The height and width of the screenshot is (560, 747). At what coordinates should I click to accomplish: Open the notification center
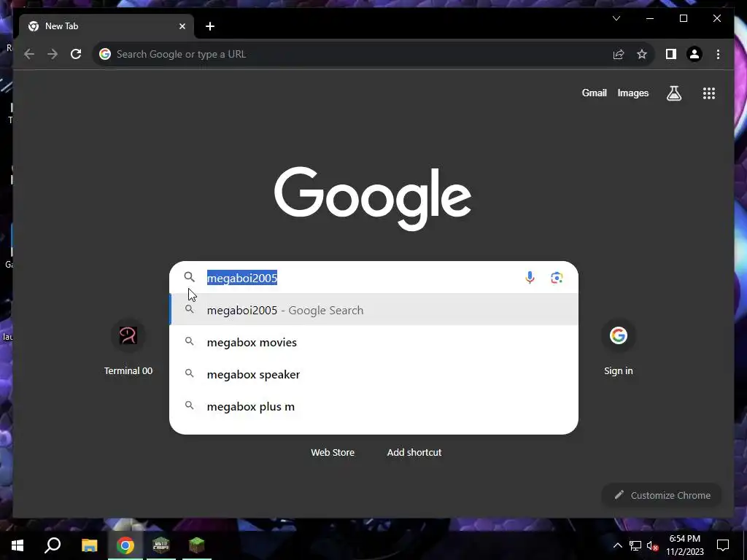723,545
